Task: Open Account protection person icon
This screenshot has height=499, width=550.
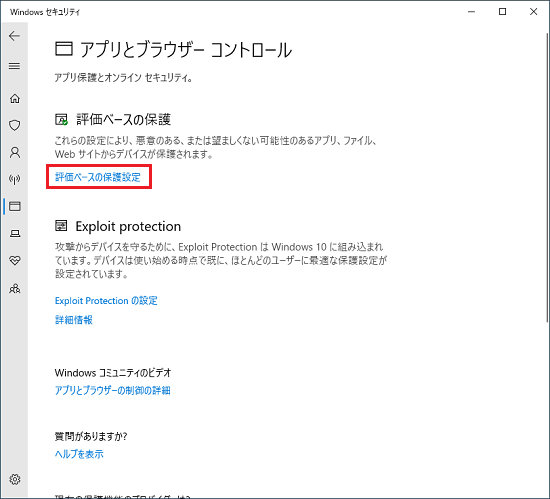Action: click(15, 152)
